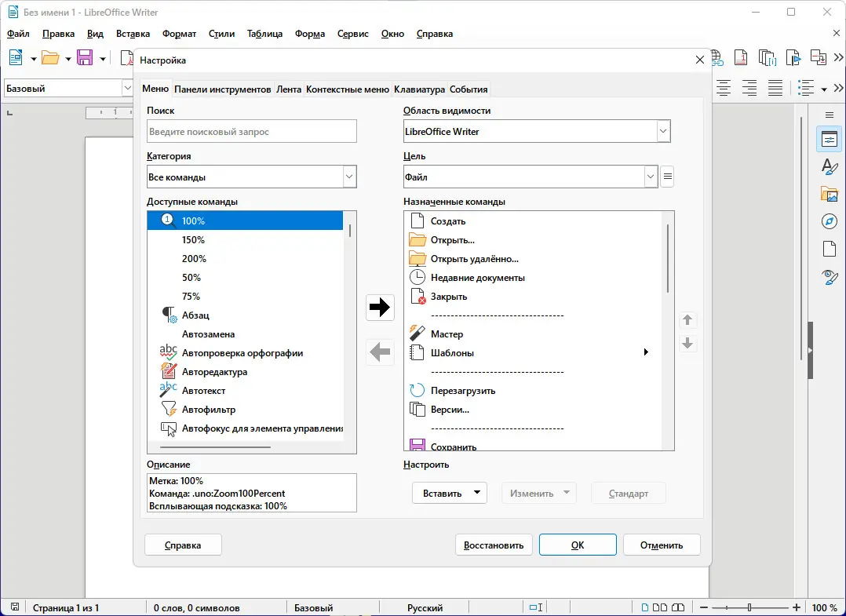Click the Поиск input field

point(251,131)
